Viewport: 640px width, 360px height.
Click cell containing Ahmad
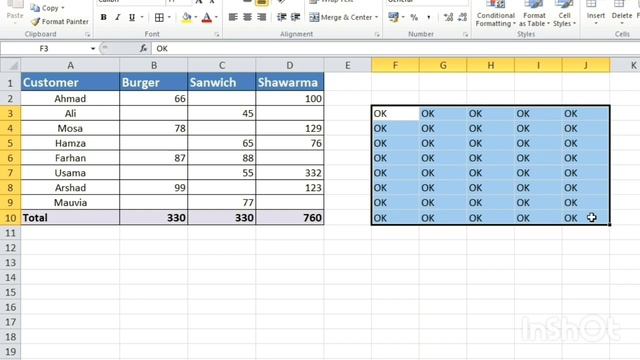point(70,98)
